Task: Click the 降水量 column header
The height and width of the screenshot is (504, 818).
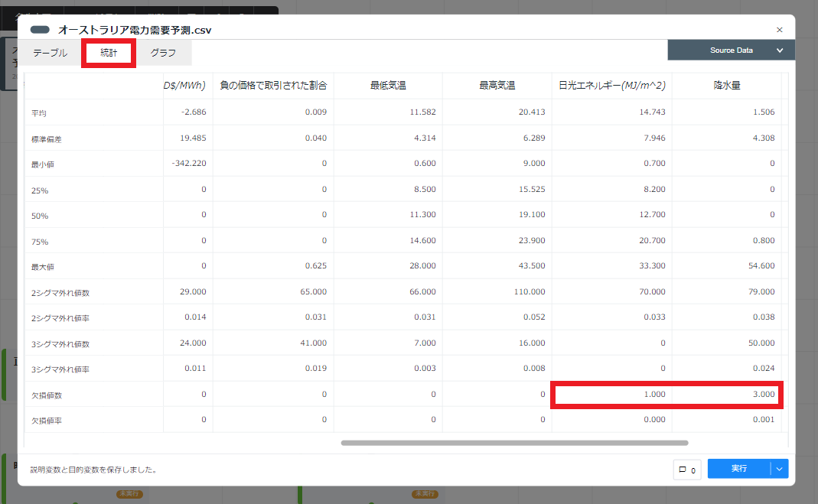Action: tap(726, 86)
